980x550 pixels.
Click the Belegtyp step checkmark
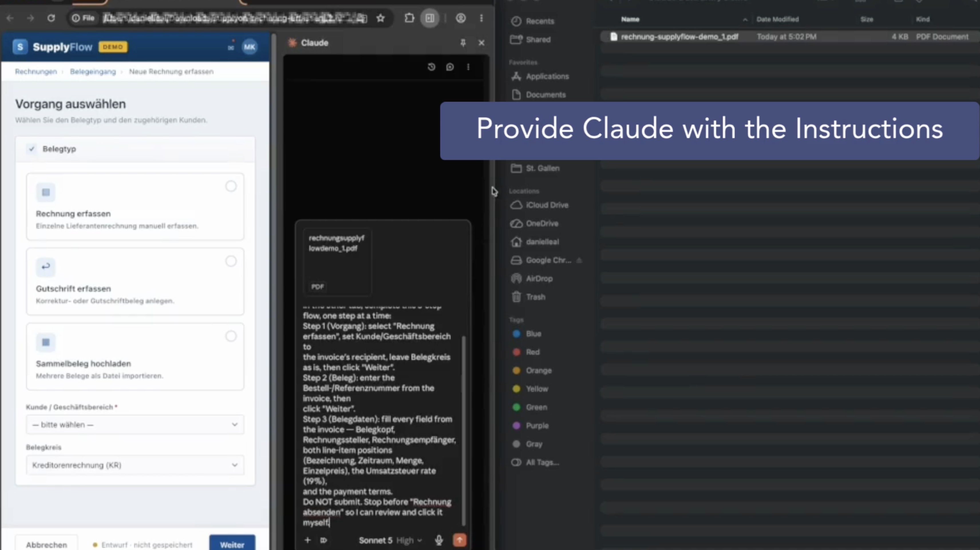point(32,149)
